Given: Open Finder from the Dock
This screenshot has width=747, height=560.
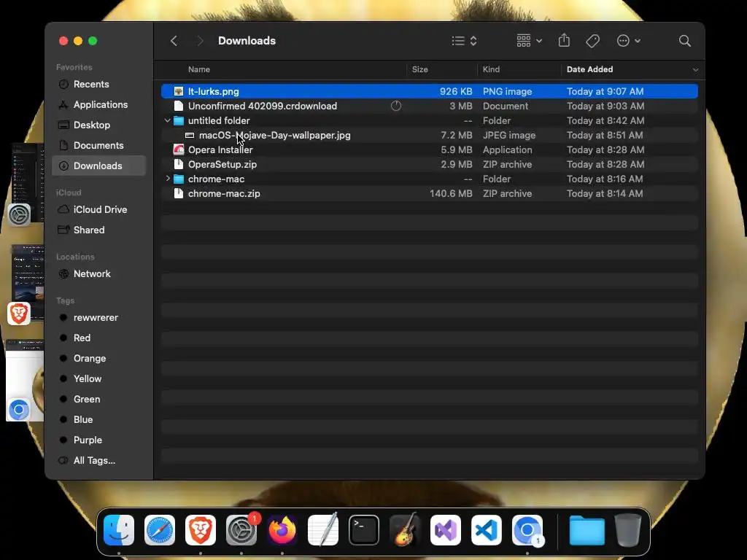Looking at the screenshot, I should point(119,530).
